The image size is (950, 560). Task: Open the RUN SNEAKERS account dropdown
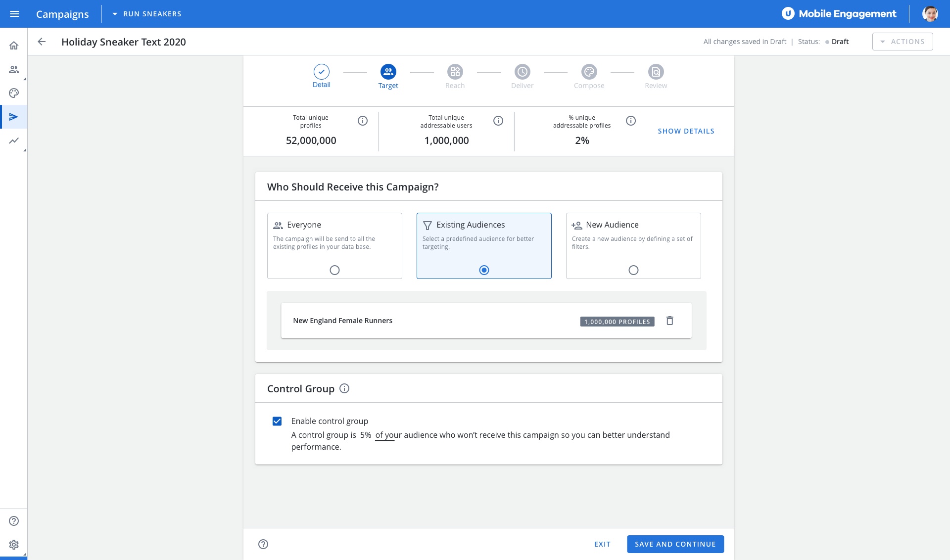click(x=146, y=14)
